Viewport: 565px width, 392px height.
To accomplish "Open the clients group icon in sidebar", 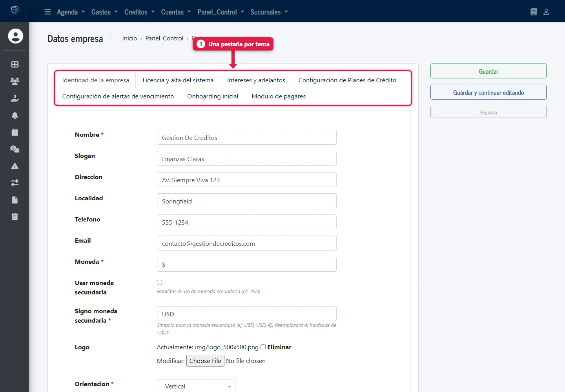I will [x=15, y=81].
